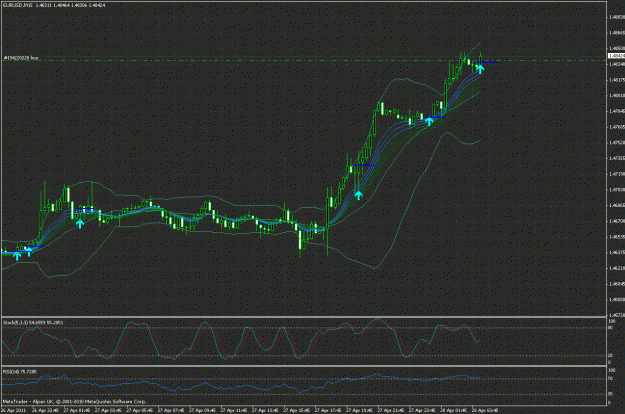Click the 28 Apr 03:45 time label
This screenshot has width=625, height=414.
(x=485, y=410)
